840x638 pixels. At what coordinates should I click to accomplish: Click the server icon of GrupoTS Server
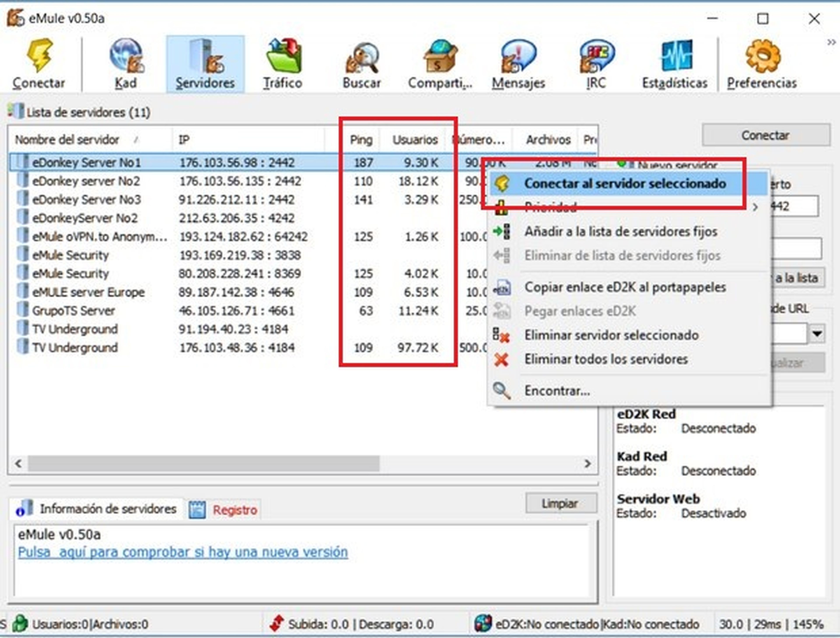[23, 310]
